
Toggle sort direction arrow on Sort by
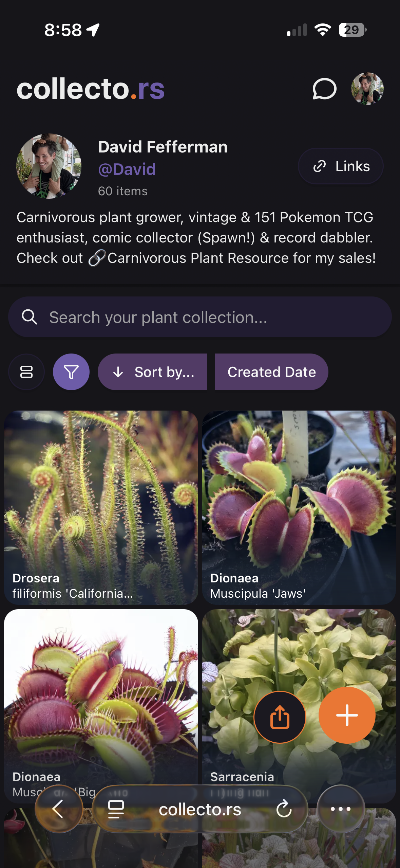click(x=118, y=372)
